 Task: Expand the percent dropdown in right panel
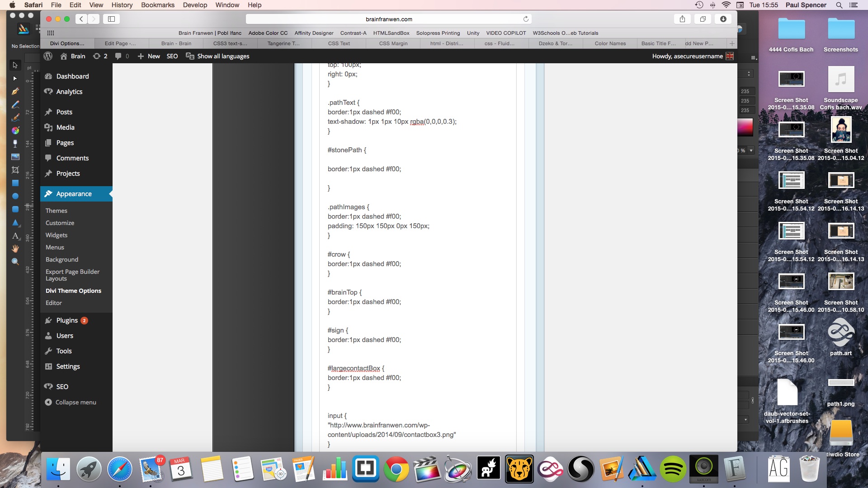[x=751, y=150]
